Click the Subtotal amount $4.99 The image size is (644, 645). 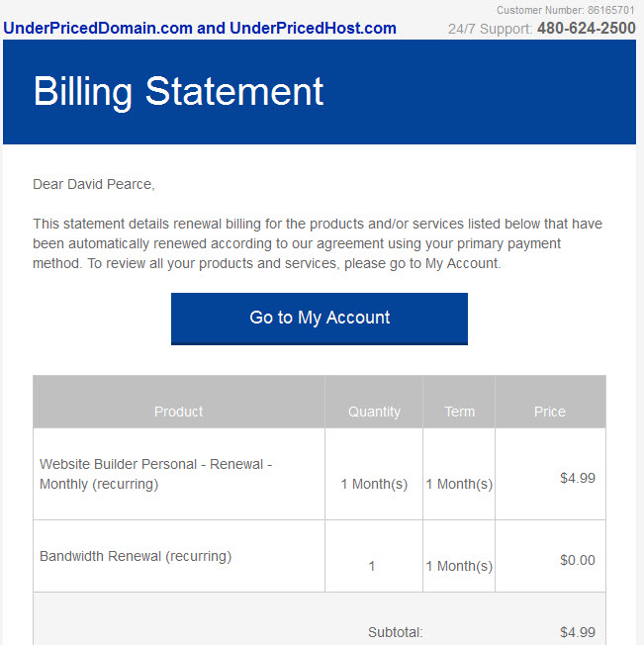coord(578,632)
